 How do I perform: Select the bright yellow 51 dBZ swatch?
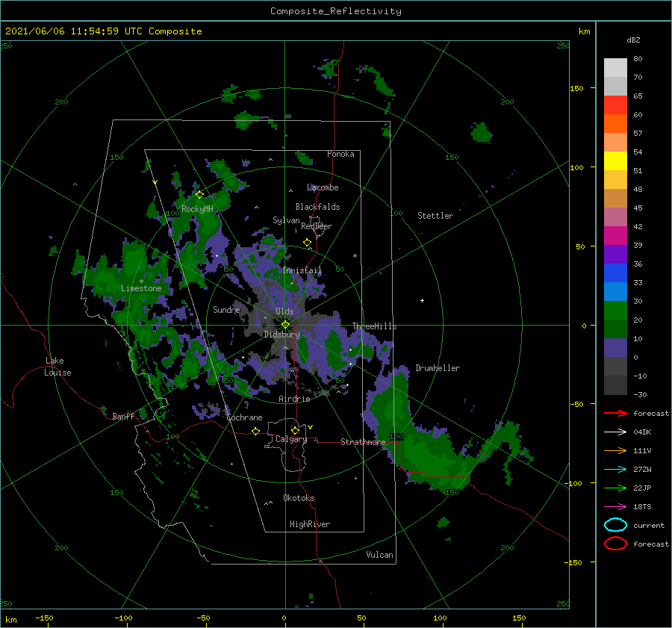point(615,161)
